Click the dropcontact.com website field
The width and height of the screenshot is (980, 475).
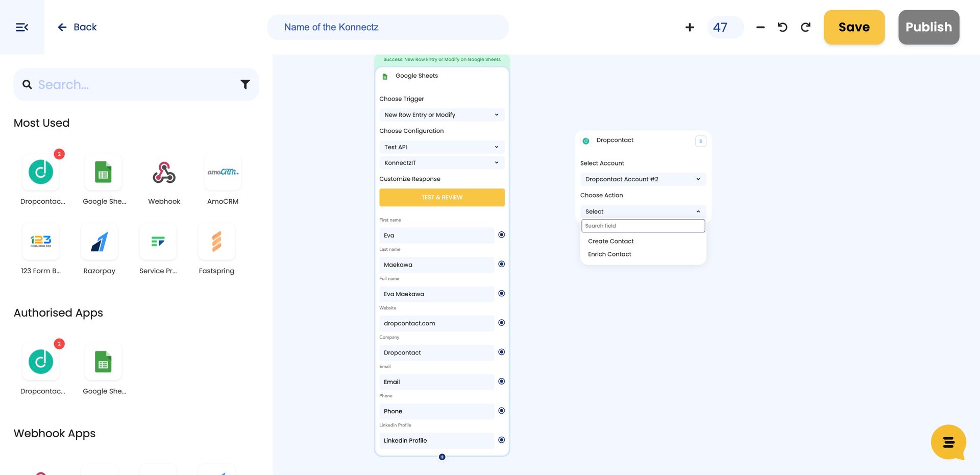coord(437,323)
